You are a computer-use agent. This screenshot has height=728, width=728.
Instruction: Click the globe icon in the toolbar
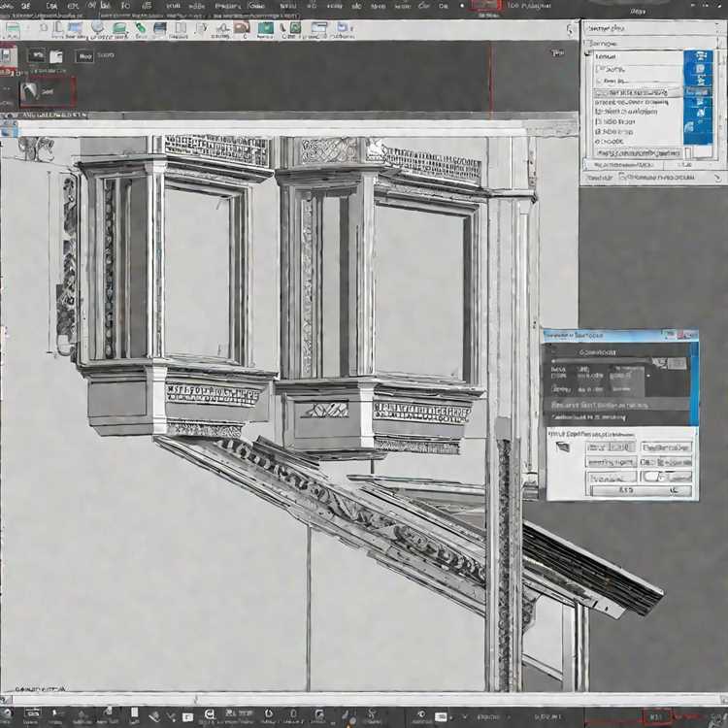[x=97, y=28]
